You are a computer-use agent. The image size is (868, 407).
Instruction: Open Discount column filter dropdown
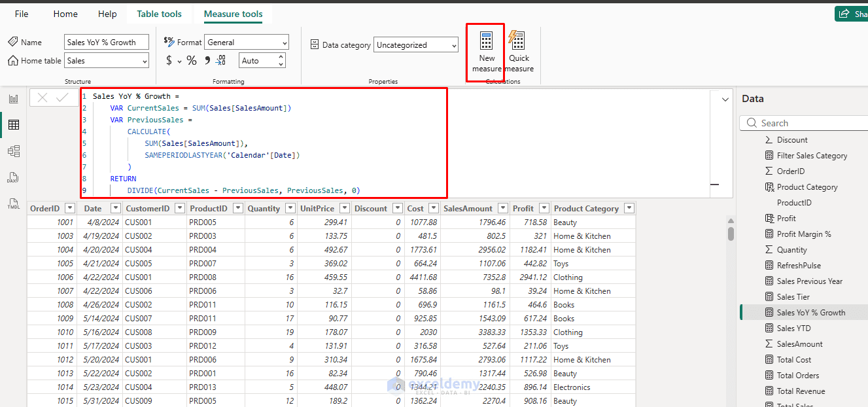[396, 209]
